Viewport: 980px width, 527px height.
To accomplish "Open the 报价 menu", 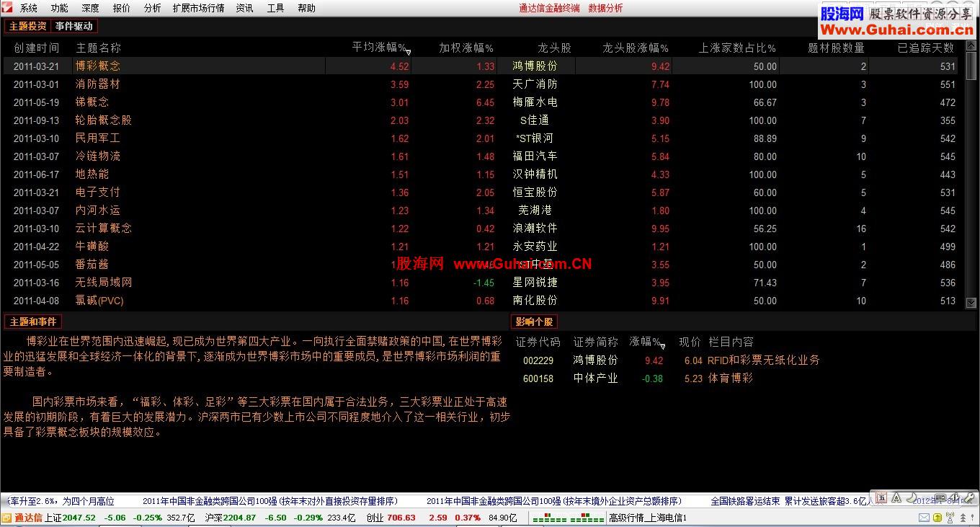I will pos(122,8).
